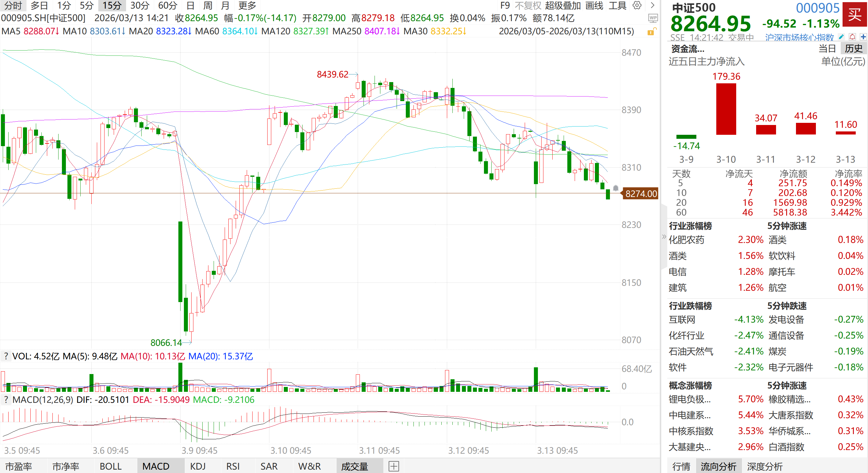The height and width of the screenshot is (473, 868).
Task: Open the 更多 periods dropdown
Action: point(247,6)
